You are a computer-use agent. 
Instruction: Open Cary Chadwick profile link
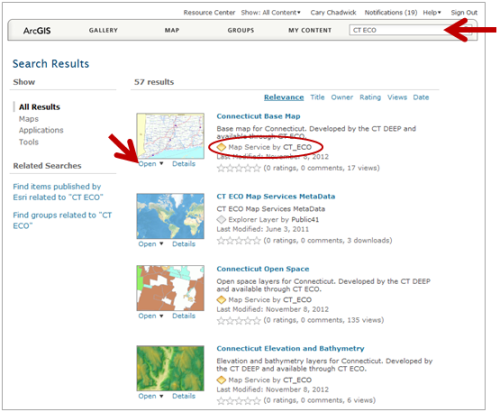(333, 13)
